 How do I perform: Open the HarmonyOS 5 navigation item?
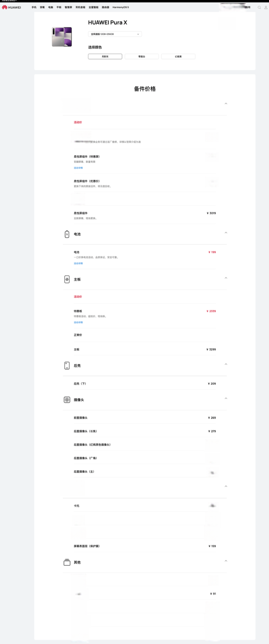click(121, 7)
